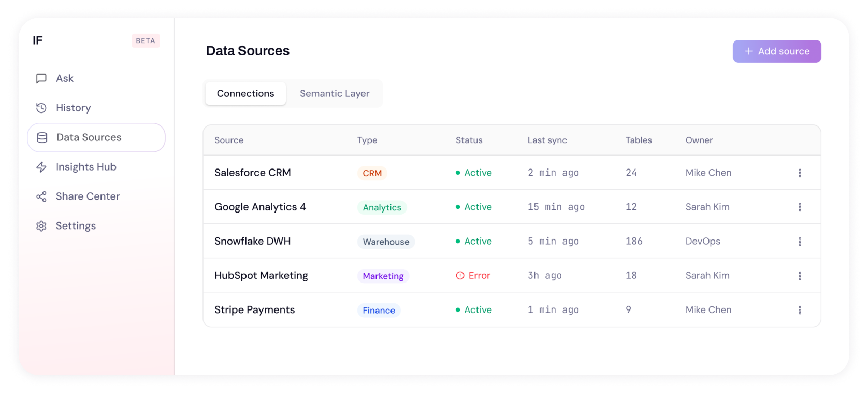868x395 pixels.
Task: Select the Salesforce CRM source name
Action: [x=253, y=173]
